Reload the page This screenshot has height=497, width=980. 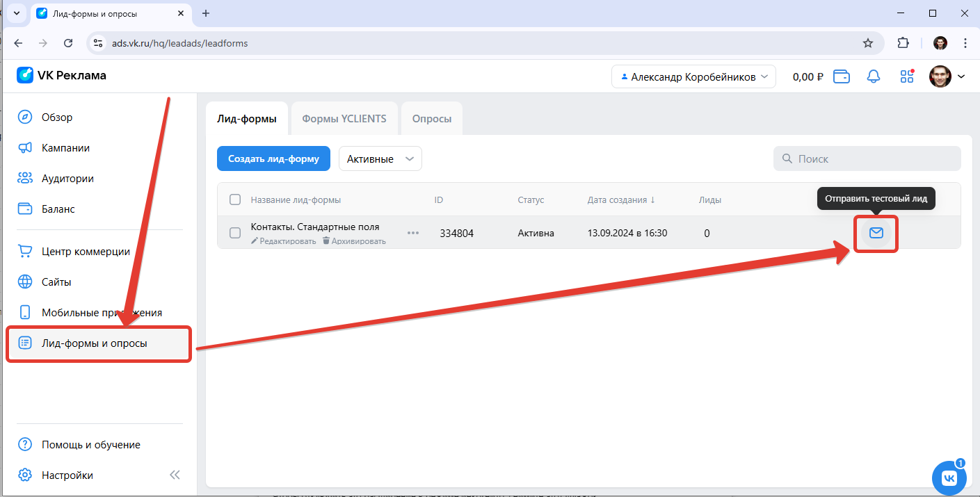[68, 43]
